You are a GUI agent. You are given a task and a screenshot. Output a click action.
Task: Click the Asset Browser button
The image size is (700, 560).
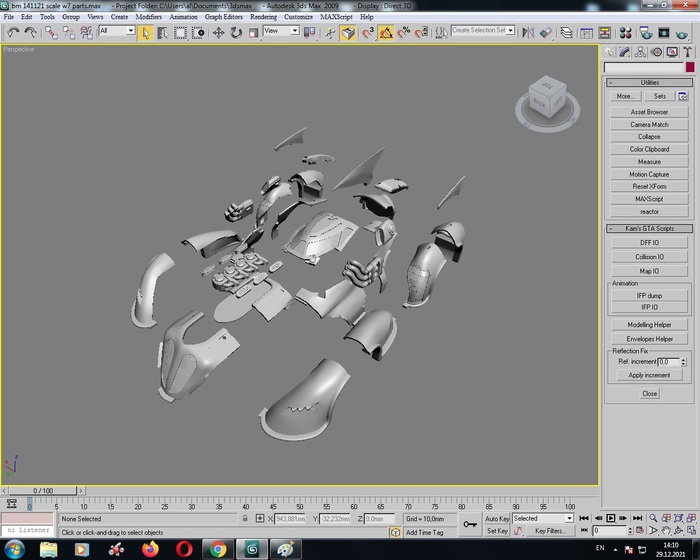[x=649, y=112]
